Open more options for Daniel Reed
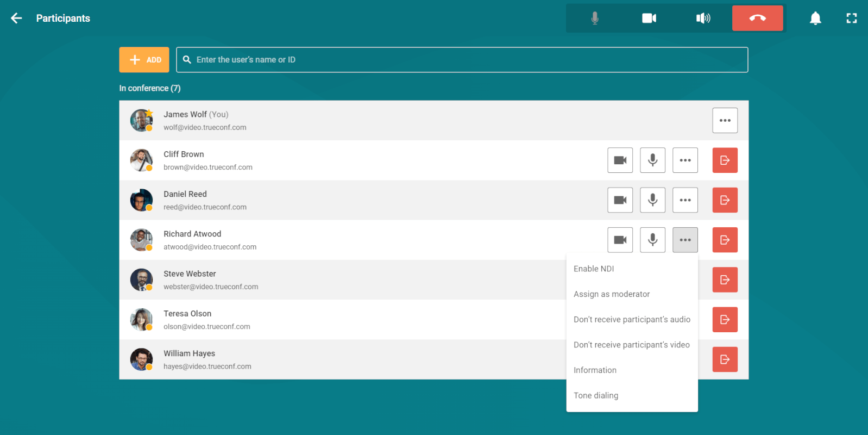This screenshot has width=868, height=435. [685, 200]
